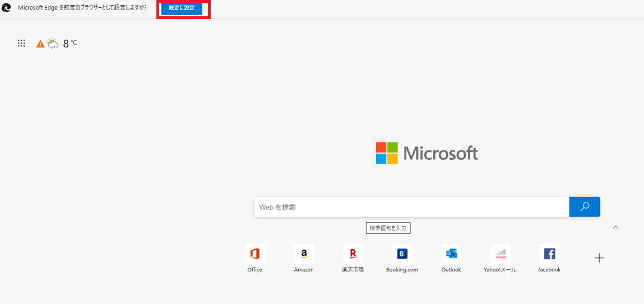This screenshot has width=644, height=304.
Task: Click the default browser prompt message text
Action: (82, 8)
